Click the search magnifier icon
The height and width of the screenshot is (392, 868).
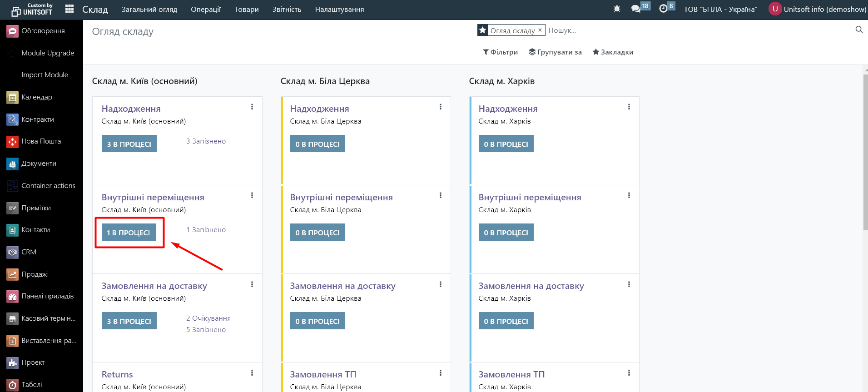click(858, 30)
